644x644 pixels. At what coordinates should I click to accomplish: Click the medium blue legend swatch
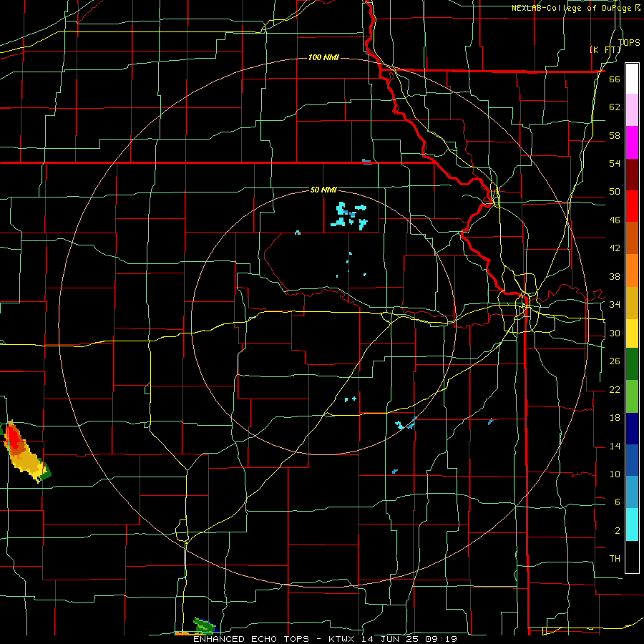click(x=632, y=460)
